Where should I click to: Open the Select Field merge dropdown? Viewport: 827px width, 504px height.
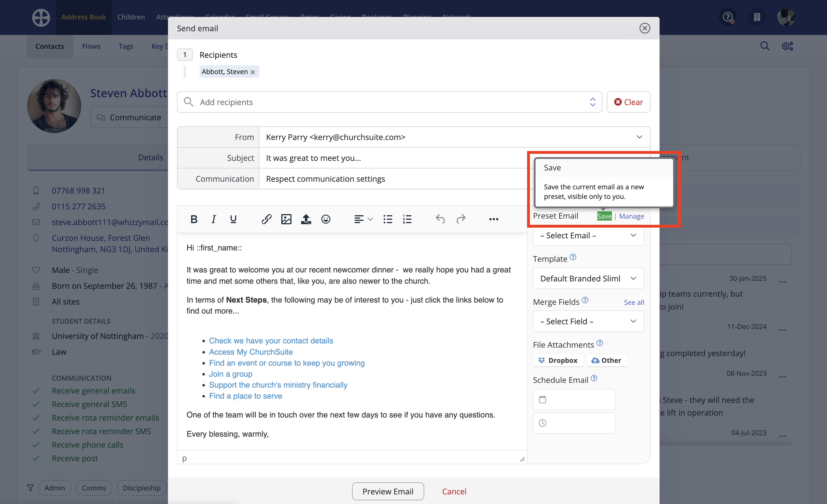(588, 321)
